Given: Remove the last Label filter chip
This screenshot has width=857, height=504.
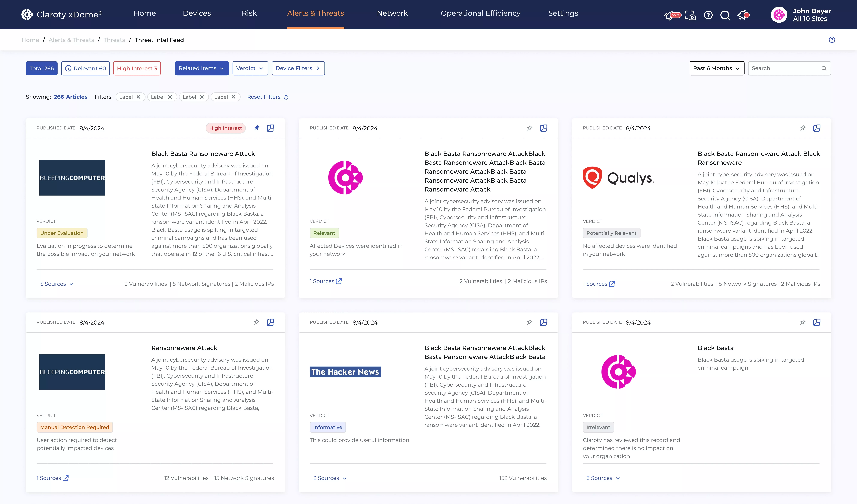Looking at the screenshot, I should (233, 97).
